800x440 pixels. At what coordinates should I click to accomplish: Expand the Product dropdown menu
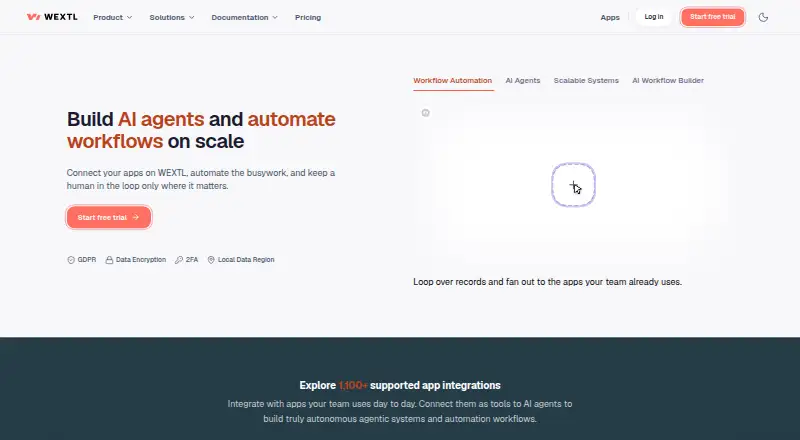(113, 17)
